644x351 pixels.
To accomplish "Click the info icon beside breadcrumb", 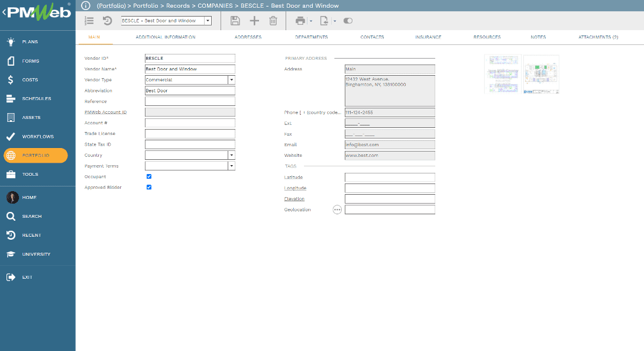I will 85,5.
